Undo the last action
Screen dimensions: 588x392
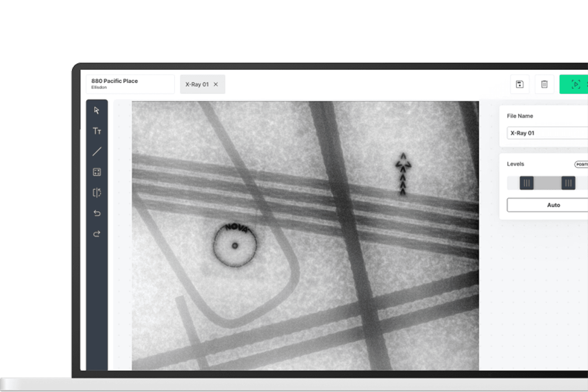97,213
